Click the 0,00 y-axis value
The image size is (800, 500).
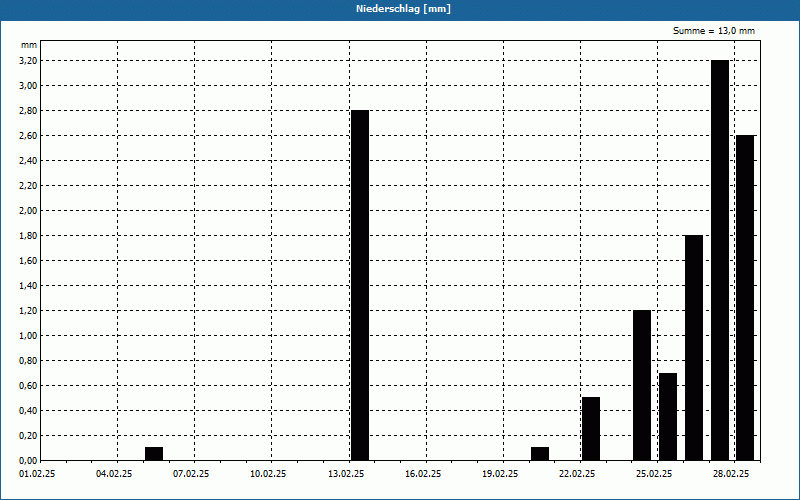pos(28,461)
